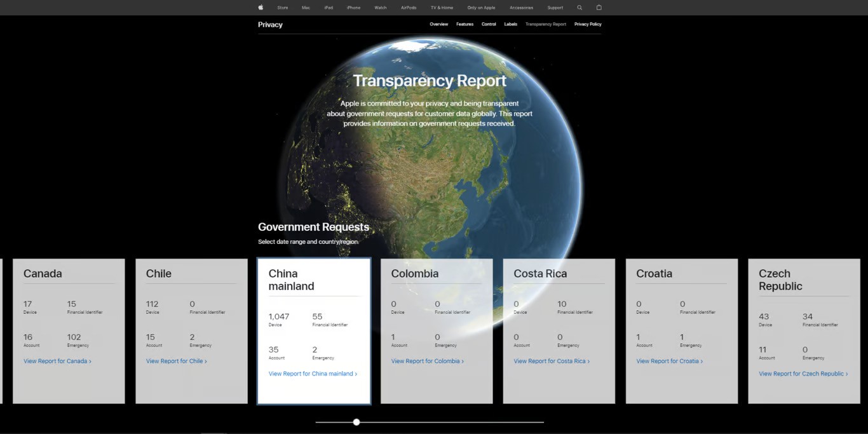Click View Report for Chile link
The width and height of the screenshot is (868, 434).
pyautogui.click(x=177, y=361)
